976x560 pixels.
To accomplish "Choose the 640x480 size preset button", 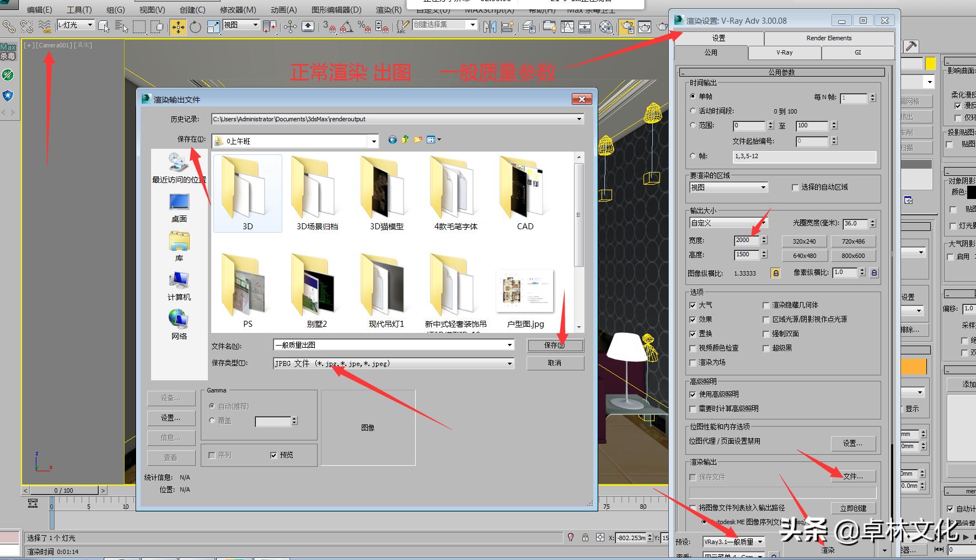I will [x=805, y=256].
